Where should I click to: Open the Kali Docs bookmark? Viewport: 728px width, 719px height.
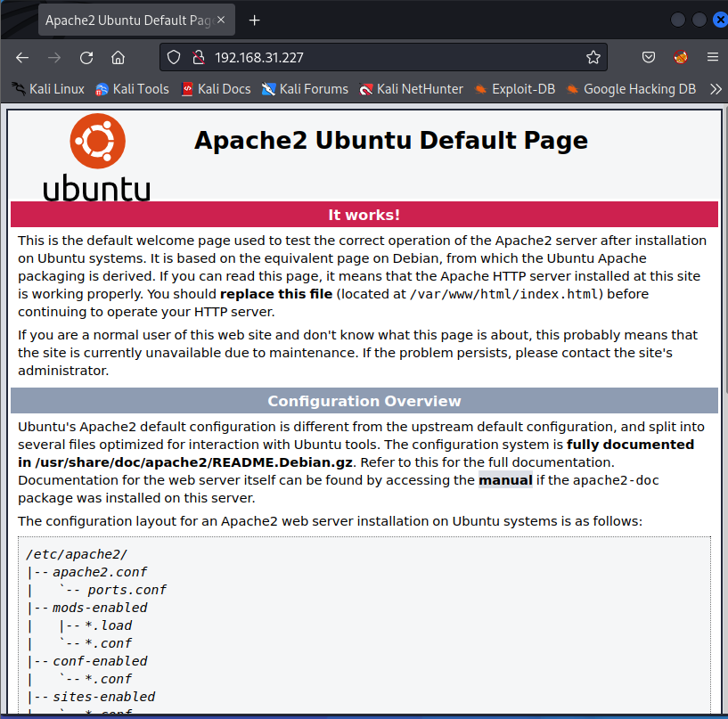217,89
